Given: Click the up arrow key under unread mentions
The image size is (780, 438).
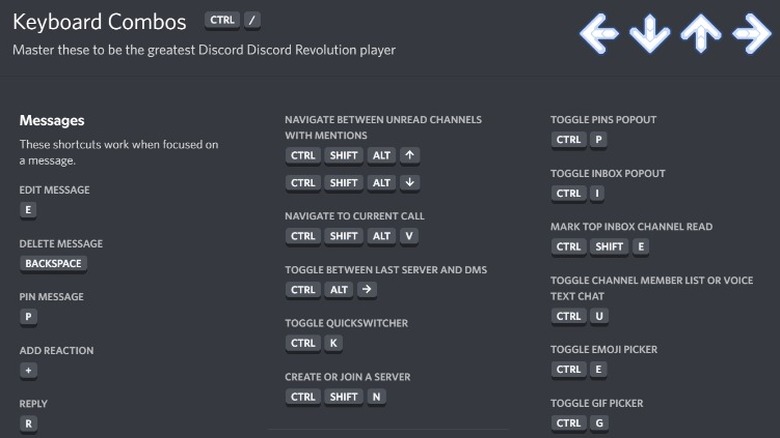Looking at the screenshot, I should pos(410,156).
